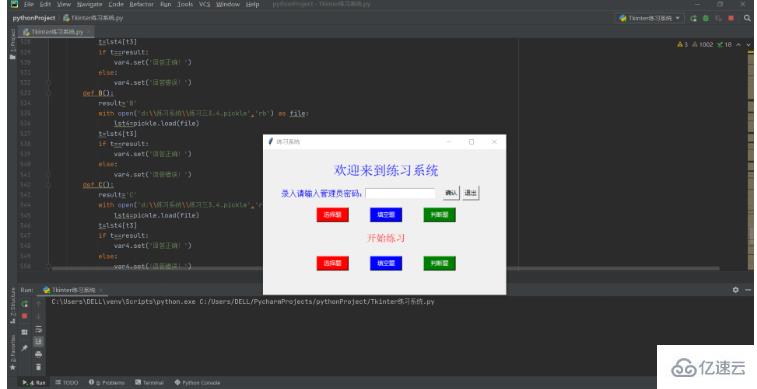Open the Edit menu
Image resolution: width=757 pixels, height=389 pixels.
coord(45,4)
